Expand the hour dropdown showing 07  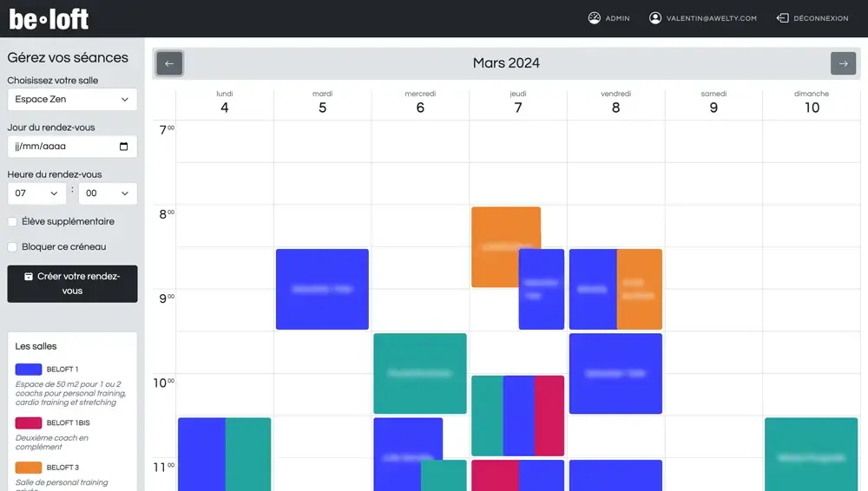coord(37,193)
